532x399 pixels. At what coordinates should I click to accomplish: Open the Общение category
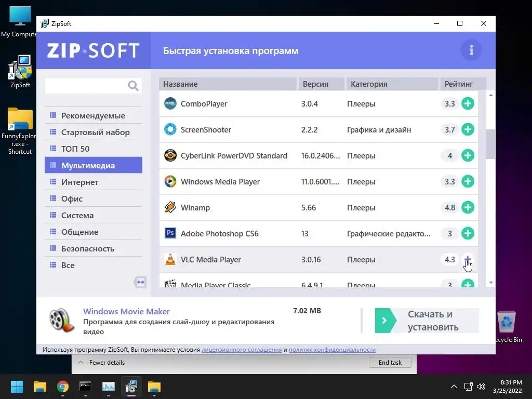[94, 232]
